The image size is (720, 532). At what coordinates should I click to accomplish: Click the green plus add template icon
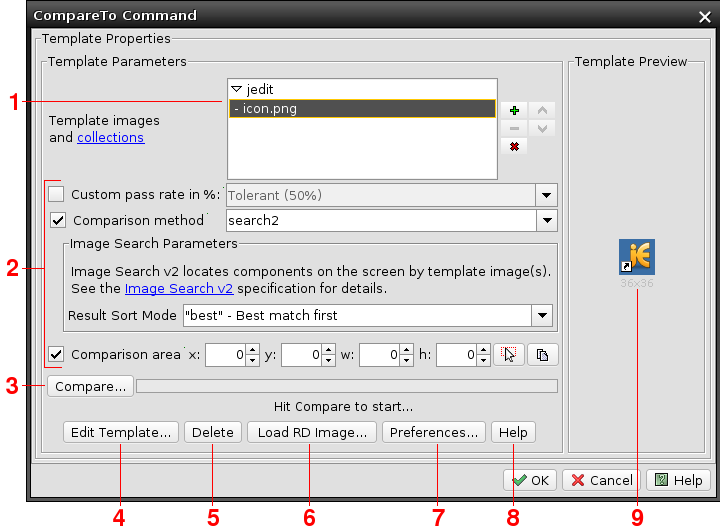(x=514, y=110)
